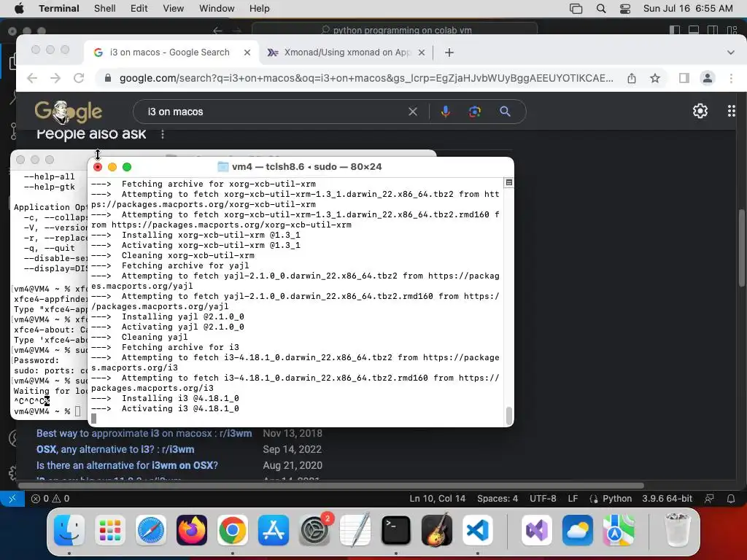This screenshot has width=747, height=560.
Task: Switch to the i3 on macos Google Search tab
Action: click(169, 52)
